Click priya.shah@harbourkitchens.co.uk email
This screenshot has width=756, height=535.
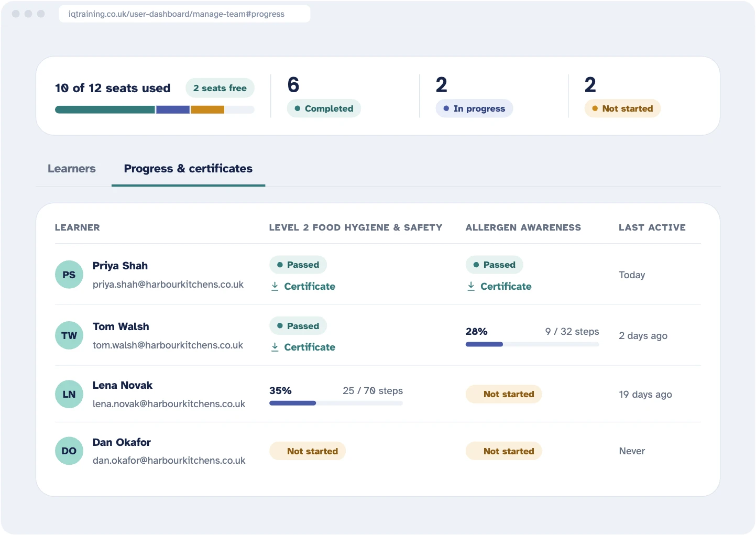click(x=168, y=285)
